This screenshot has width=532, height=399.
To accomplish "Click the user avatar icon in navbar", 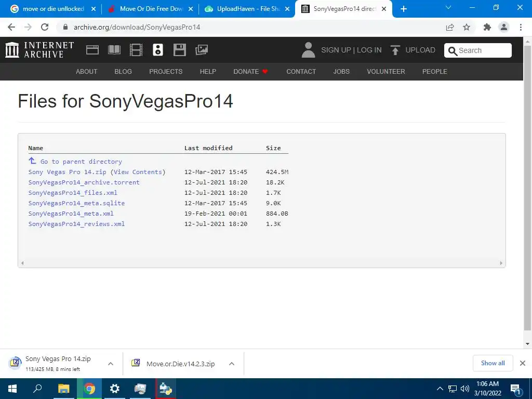I will point(309,50).
